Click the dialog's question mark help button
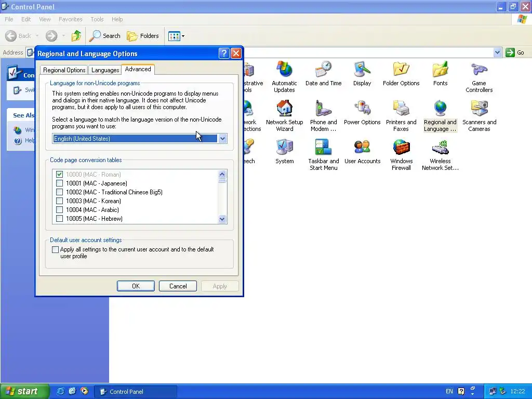The image size is (532, 399). [x=224, y=54]
